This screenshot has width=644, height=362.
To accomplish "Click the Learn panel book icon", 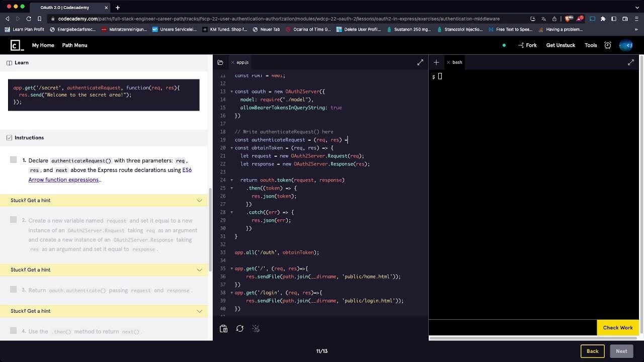I will pos(9,63).
